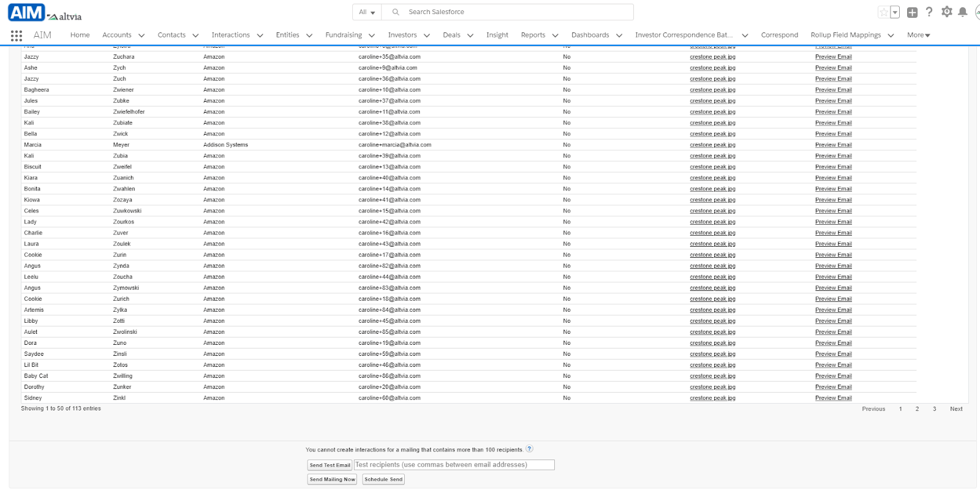
Task: Open the Dashboards tab
Action: 590,35
